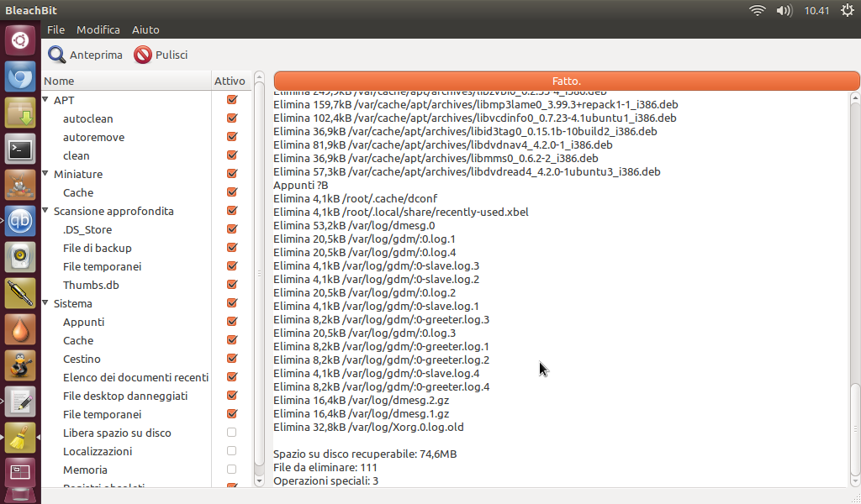Click log line /root/.cache/dconf

coord(356,198)
